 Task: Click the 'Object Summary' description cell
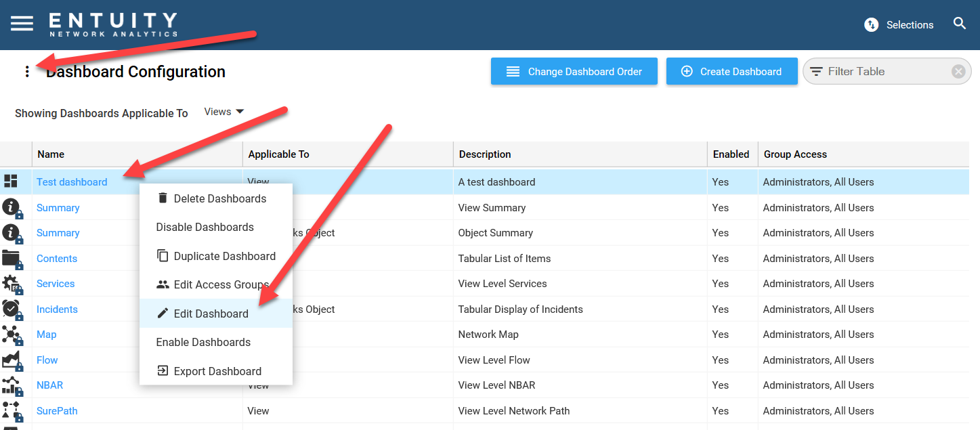click(x=580, y=233)
